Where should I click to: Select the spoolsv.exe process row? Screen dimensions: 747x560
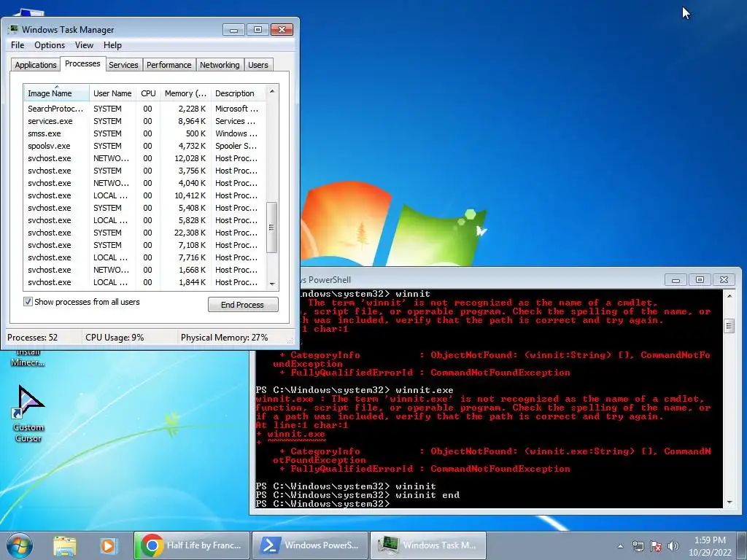tap(144, 146)
